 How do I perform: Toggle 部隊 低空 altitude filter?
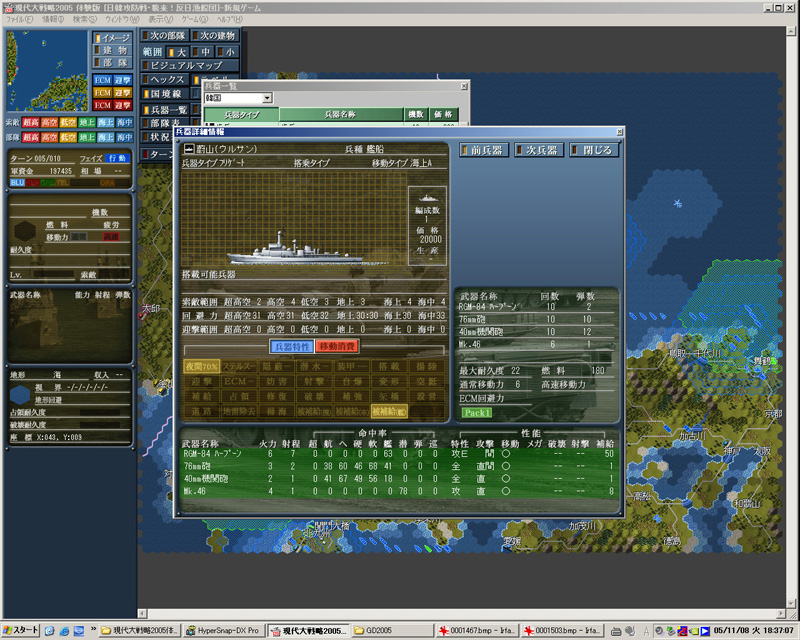[x=68, y=137]
